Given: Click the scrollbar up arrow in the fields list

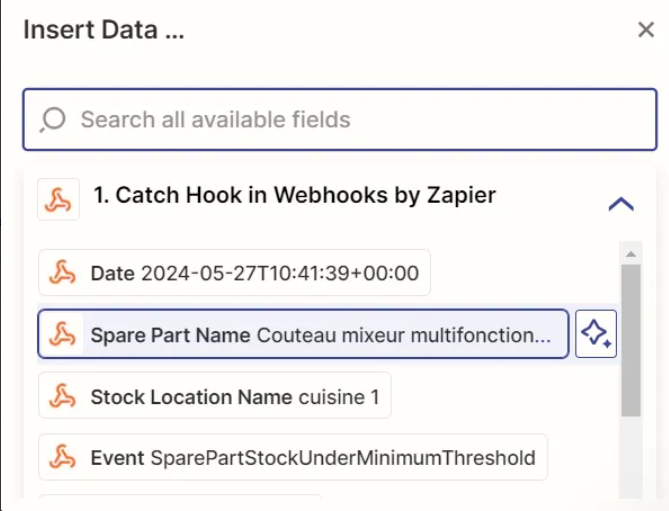Looking at the screenshot, I should (x=631, y=254).
